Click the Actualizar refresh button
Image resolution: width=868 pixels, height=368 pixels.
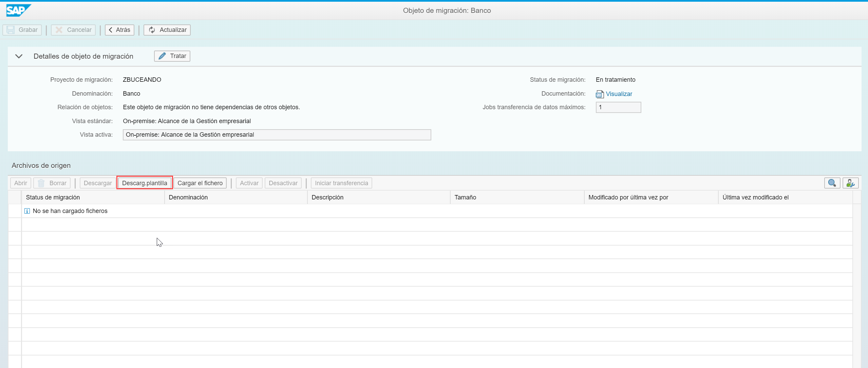[x=167, y=30]
